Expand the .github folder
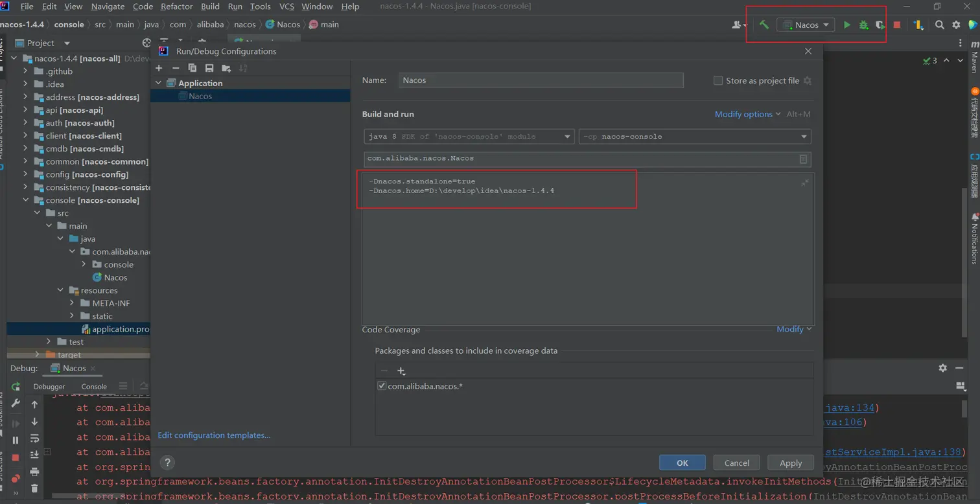Image resolution: width=980 pixels, height=504 pixels. click(x=25, y=71)
